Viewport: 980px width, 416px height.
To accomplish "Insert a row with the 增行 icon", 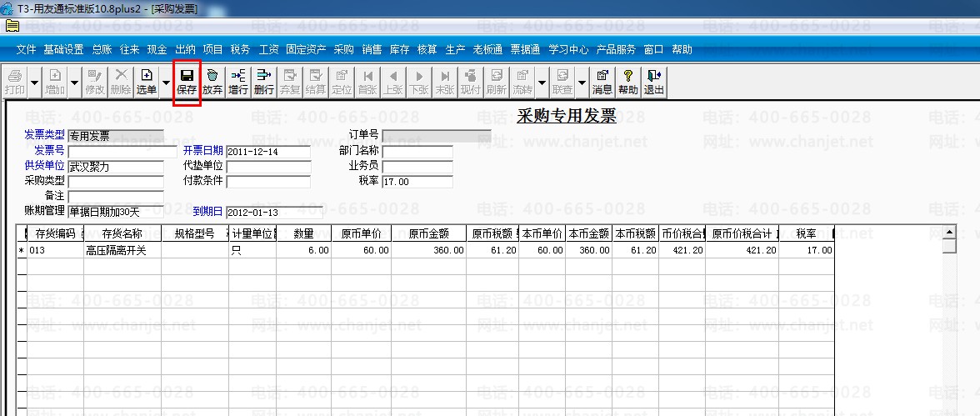I will (x=238, y=82).
